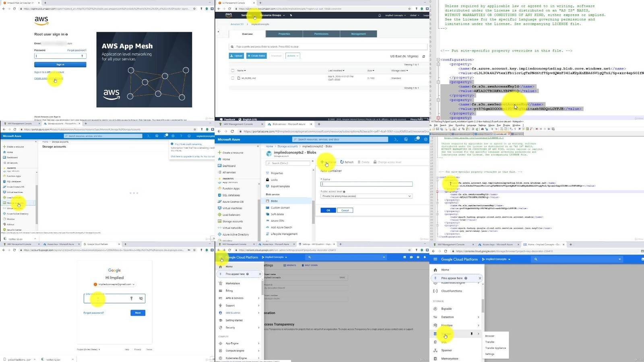The height and width of the screenshot is (362, 644).
Task: Cancel the Azure New container form
Action: pos(345,210)
